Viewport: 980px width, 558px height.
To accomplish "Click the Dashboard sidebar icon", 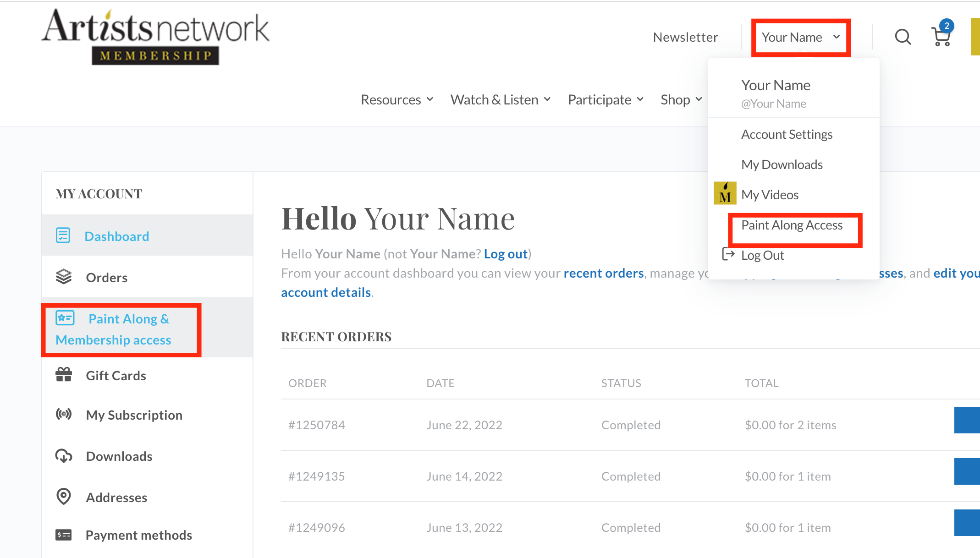I will (x=63, y=235).
